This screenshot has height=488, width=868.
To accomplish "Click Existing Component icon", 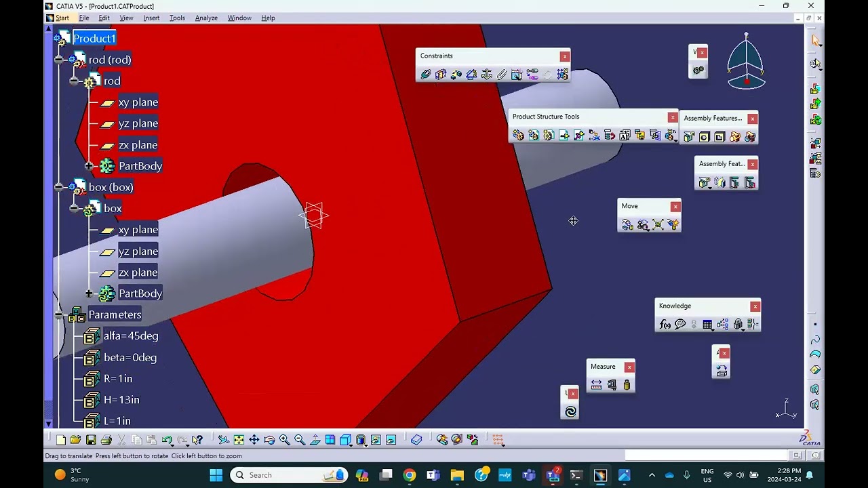I will pos(564,136).
